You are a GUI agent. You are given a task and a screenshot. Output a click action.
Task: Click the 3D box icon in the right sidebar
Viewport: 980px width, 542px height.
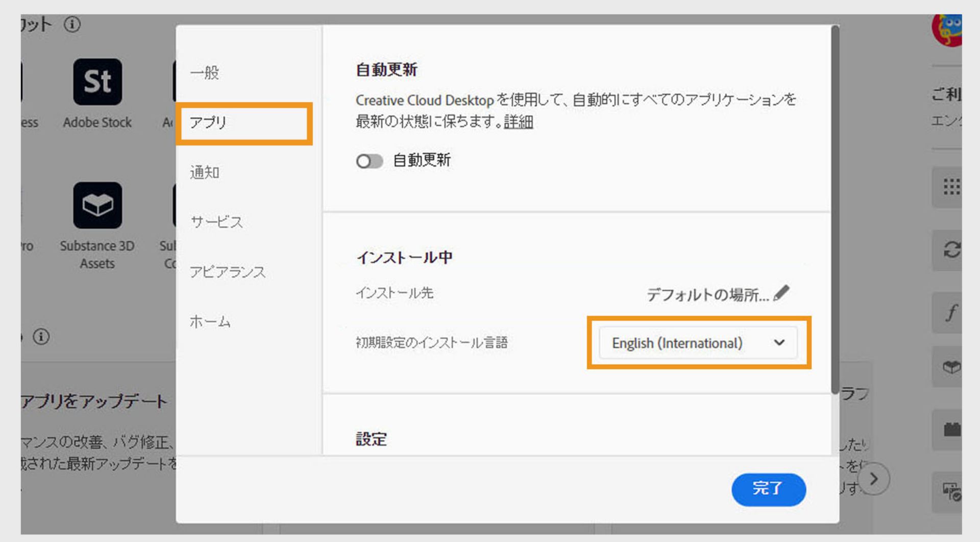[950, 367]
